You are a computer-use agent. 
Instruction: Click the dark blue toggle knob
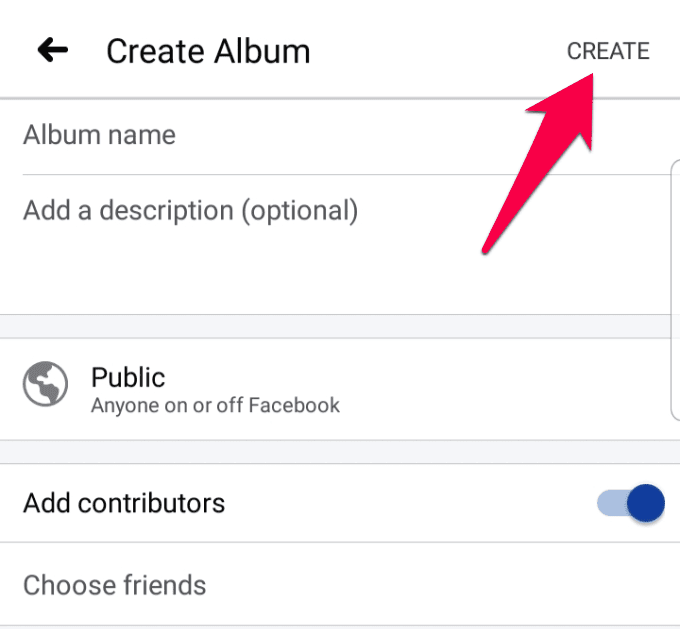tap(646, 503)
